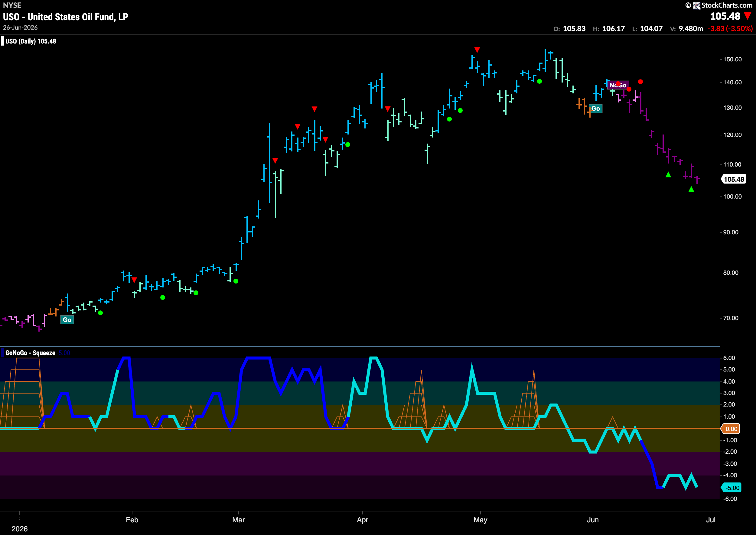
Task: Click the high value '106.17'
Action: [613, 29]
